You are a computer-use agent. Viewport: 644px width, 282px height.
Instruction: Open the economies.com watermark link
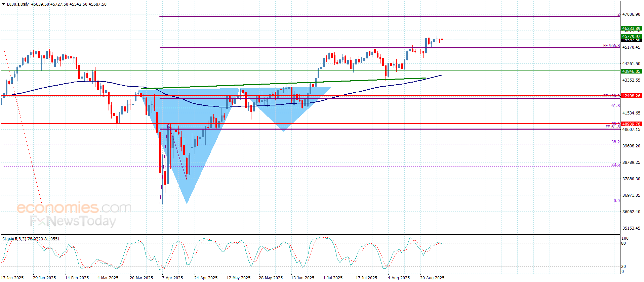(x=74, y=208)
